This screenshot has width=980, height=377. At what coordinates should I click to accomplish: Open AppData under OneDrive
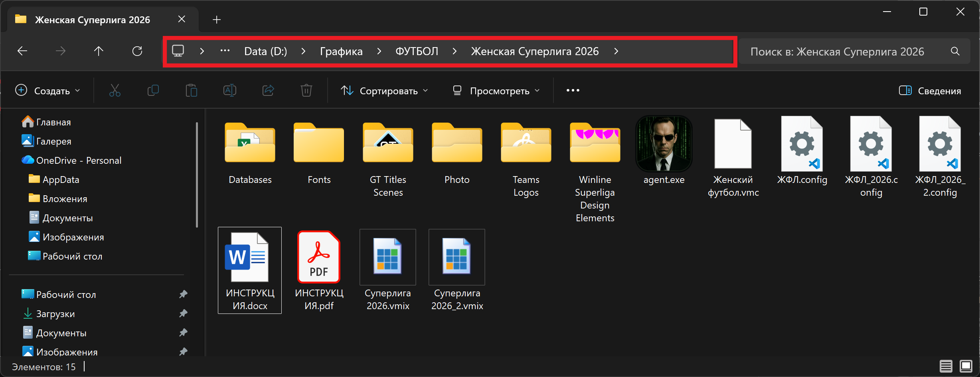pyautogui.click(x=54, y=179)
